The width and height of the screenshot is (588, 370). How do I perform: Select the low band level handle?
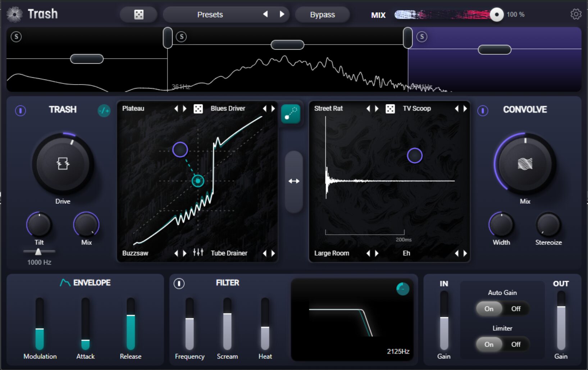tap(87, 59)
